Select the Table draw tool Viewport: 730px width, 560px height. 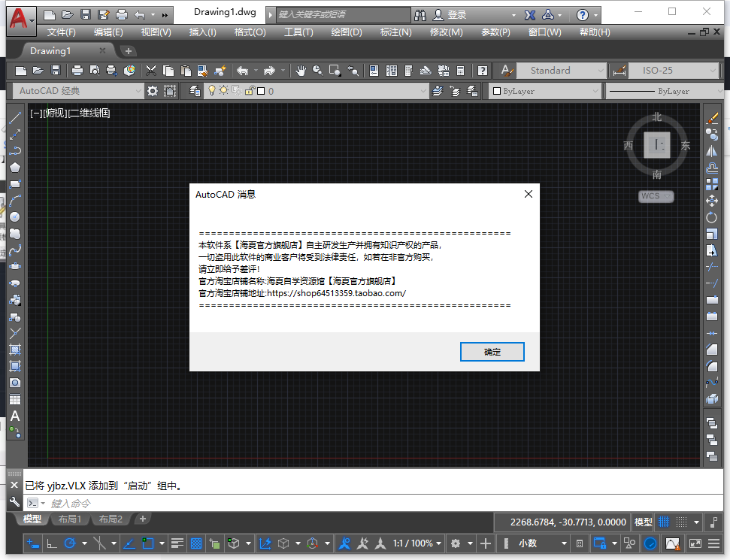point(15,399)
